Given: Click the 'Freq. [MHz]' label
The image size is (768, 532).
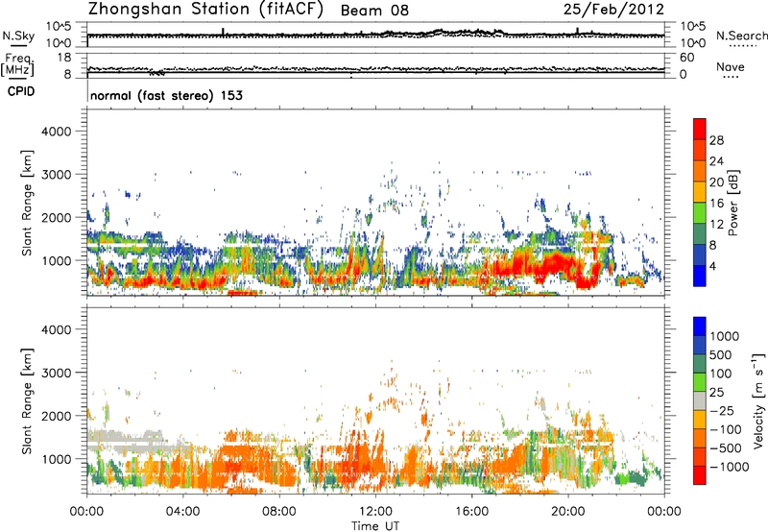Looking at the screenshot, I should point(17,64).
